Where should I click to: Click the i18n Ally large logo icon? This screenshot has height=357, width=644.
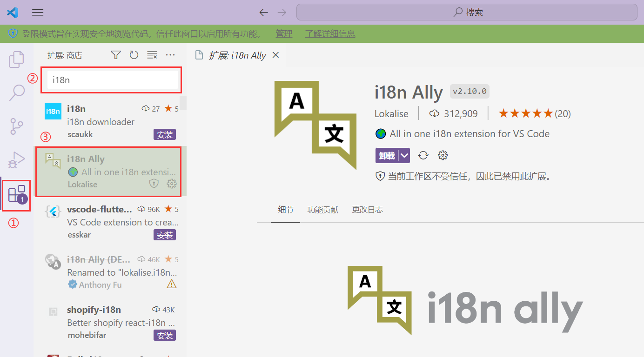coord(315,126)
